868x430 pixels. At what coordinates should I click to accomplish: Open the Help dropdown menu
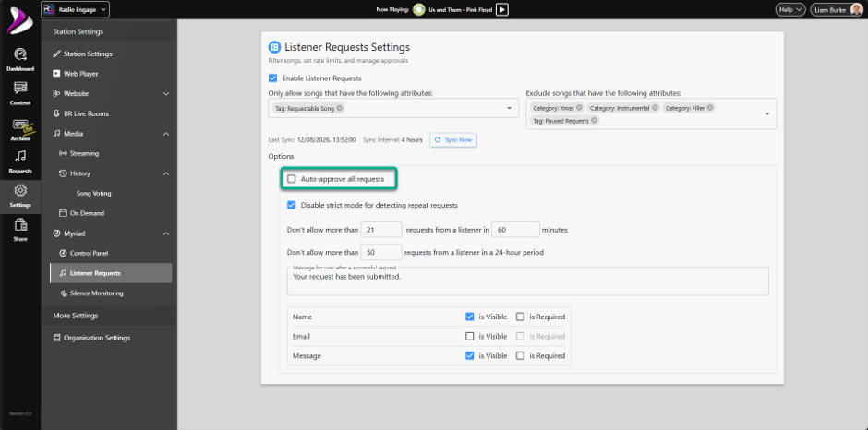[x=790, y=9]
